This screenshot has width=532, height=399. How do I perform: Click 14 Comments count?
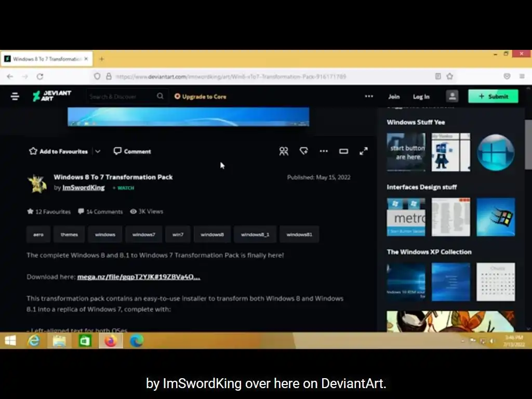tap(100, 212)
